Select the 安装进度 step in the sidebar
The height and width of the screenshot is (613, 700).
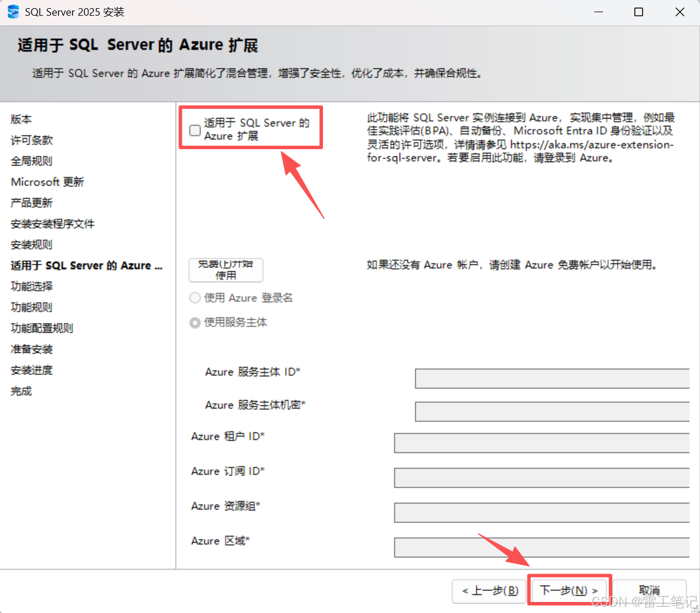point(32,370)
